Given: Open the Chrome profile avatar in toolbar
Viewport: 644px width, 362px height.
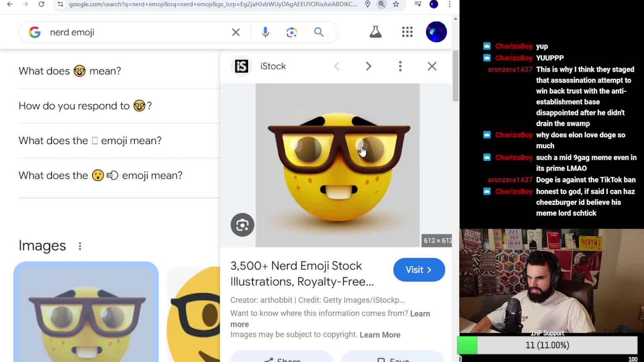Looking at the screenshot, I should click(434, 4).
